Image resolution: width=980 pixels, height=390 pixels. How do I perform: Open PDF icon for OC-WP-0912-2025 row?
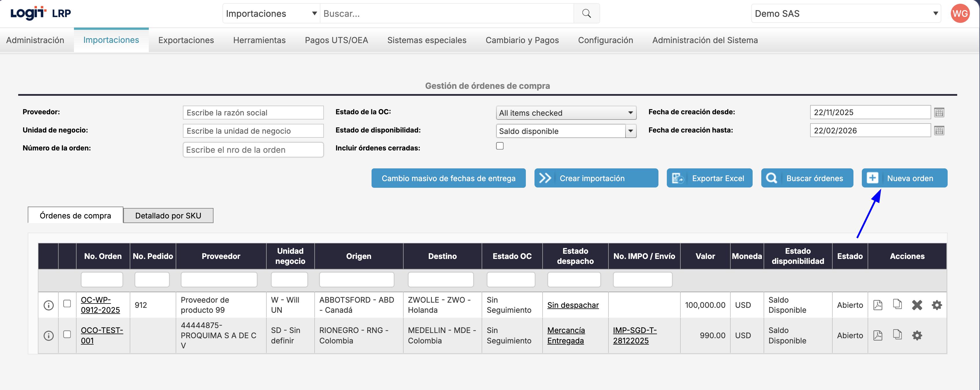tap(878, 305)
